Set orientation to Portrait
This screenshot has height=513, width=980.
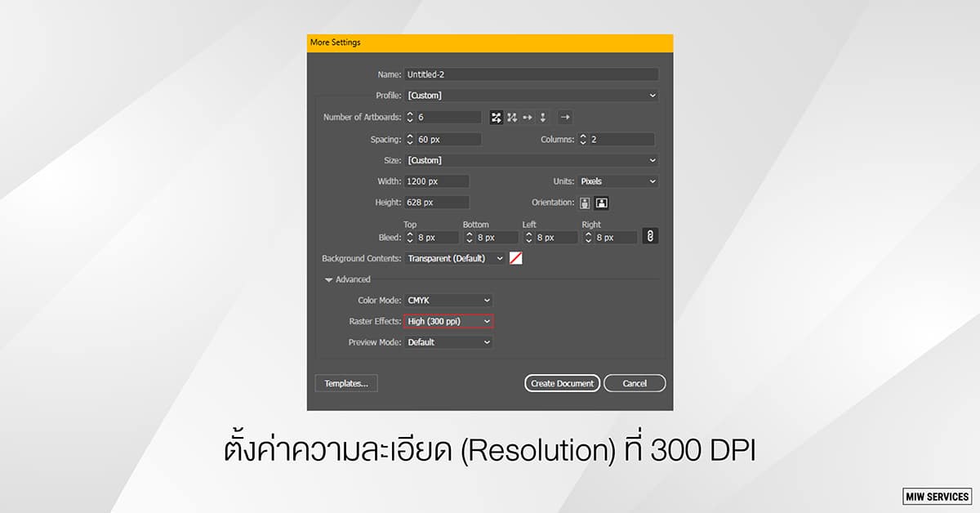click(585, 203)
